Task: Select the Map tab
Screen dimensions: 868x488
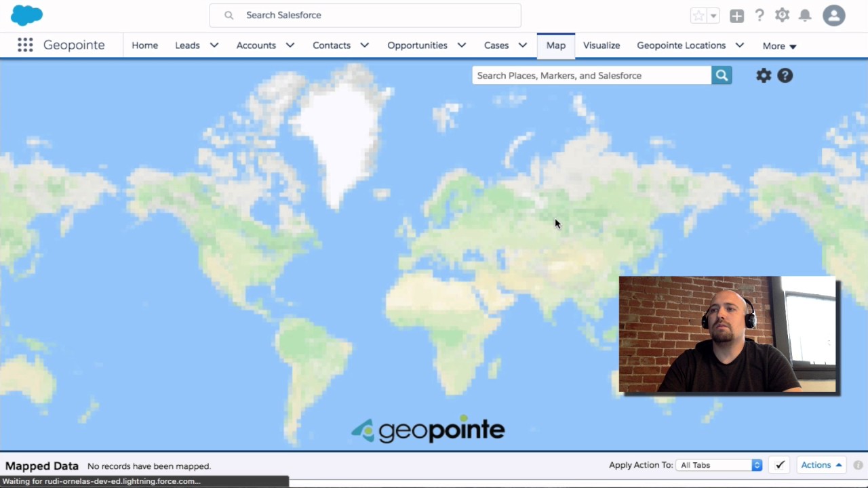Action: click(x=556, y=45)
